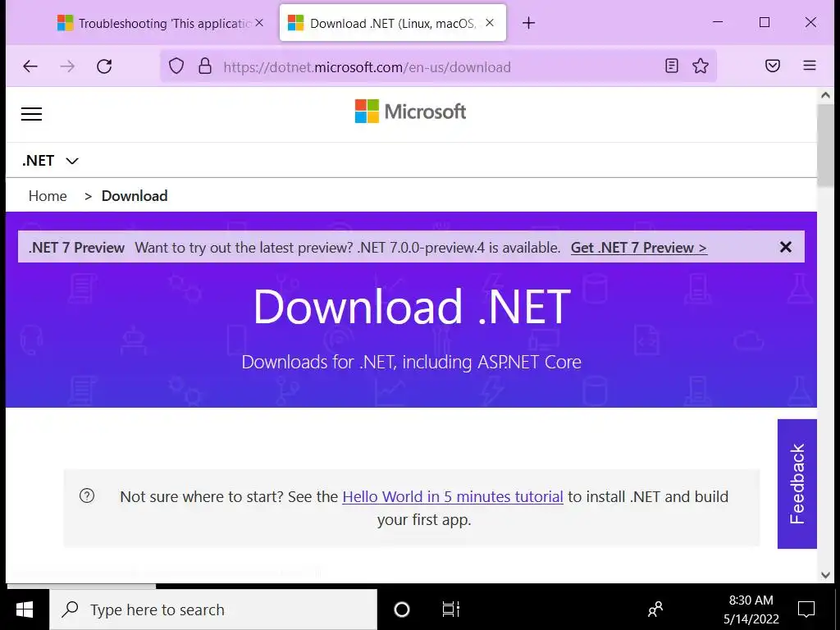The height and width of the screenshot is (630, 840).
Task: Click the taskbar search box
Action: click(x=214, y=609)
